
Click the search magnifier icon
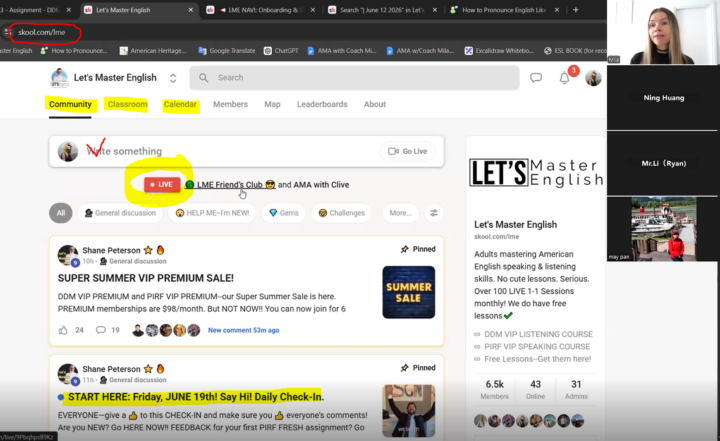click(203, 78)
